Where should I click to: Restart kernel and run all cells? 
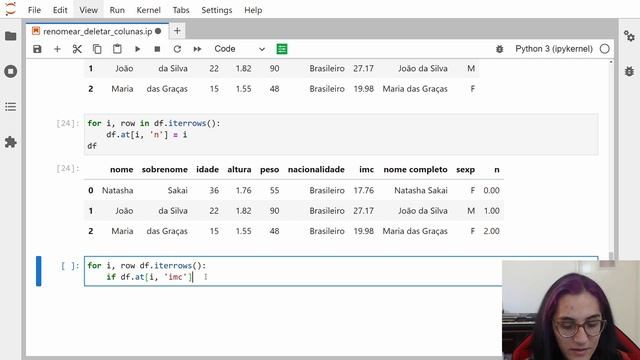(197, 49)
